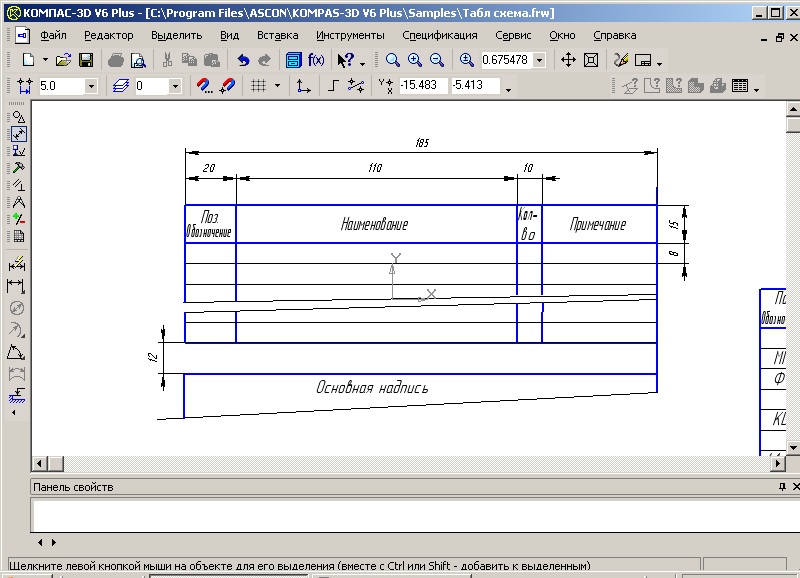Image resolution: width=800 pixels, height=578 pixels.
Task: Open the f(x) variables icon
Action: coord(316,60)
